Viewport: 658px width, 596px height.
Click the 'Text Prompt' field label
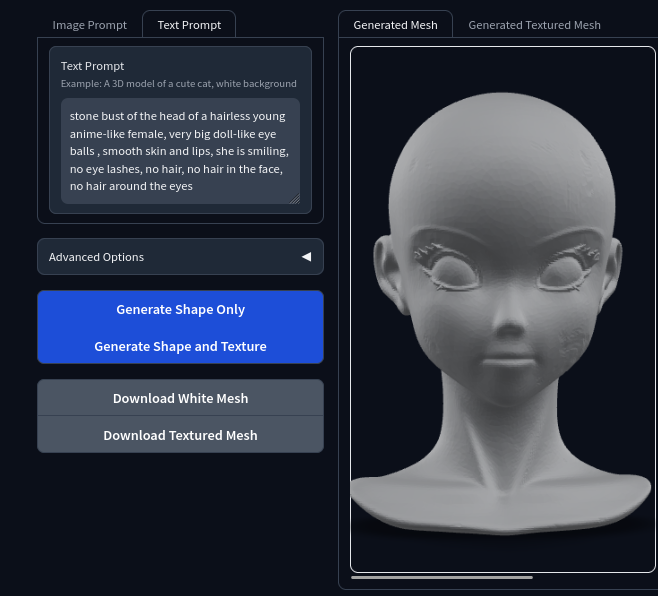pos(92,66)
